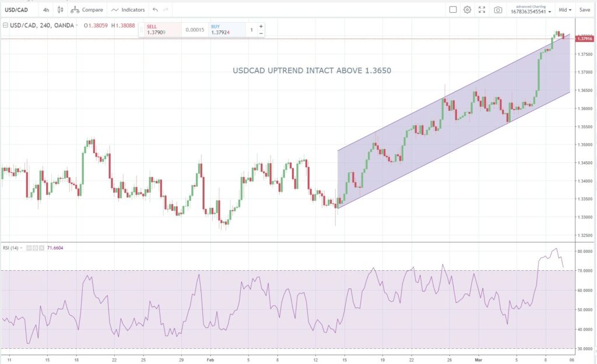Click the BUY button at 1.37924
The image size is (597, 364).
coord(224,30)
